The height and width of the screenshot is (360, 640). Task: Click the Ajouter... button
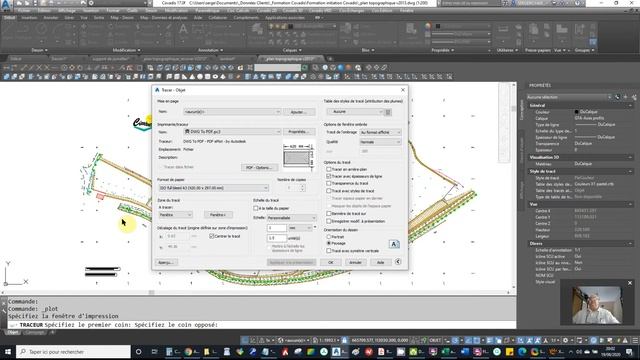(299, 112)
